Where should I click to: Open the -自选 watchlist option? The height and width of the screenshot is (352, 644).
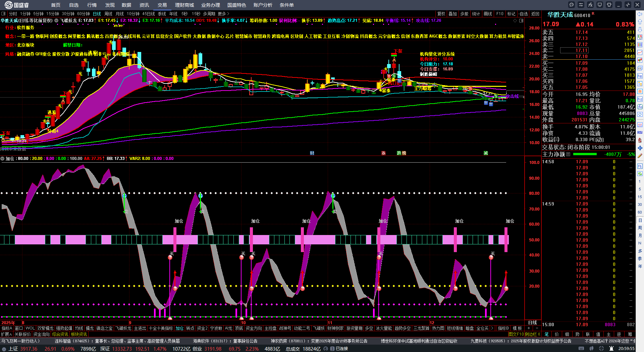point(523,14)
